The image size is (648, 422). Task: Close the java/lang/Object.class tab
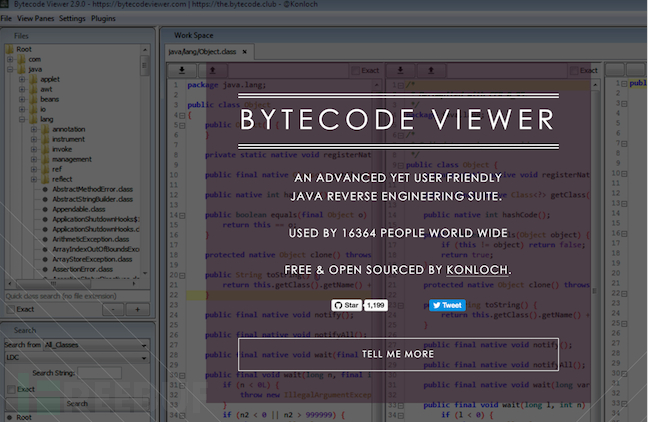point(244,51)
